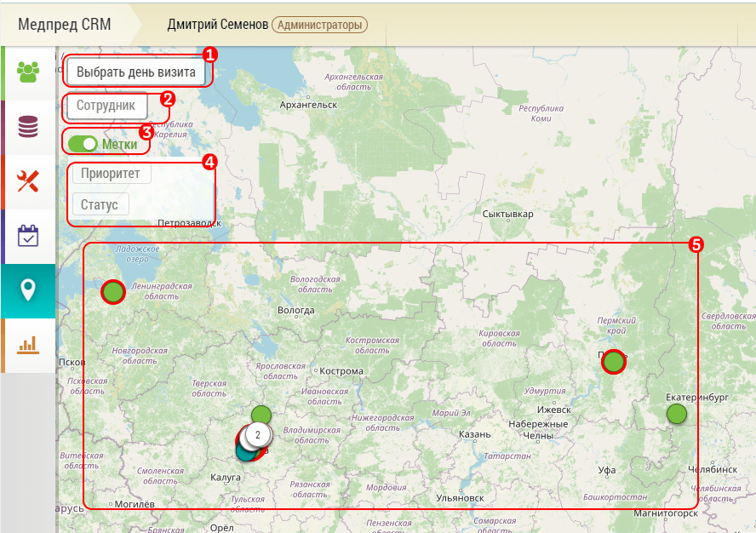Viewport: 756px width, 533px height.
Task: Click the Выбрать день визита button
Action: 136,72
